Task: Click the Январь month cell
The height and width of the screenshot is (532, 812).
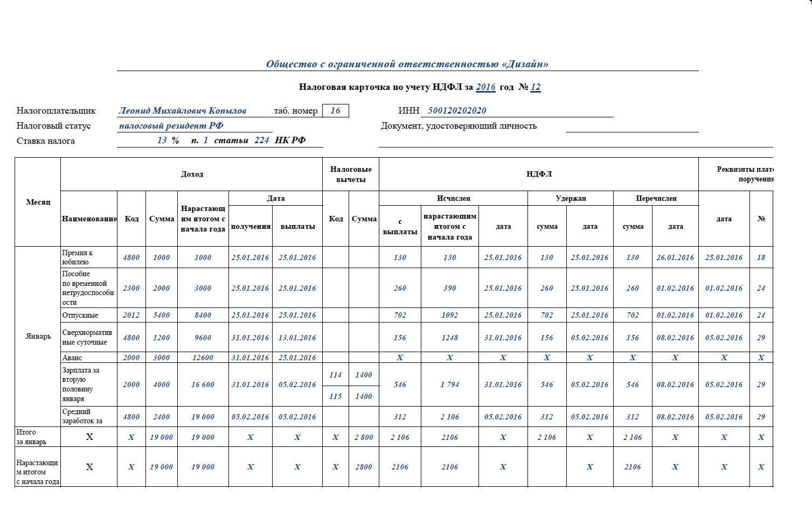Action: pos(38,336)
